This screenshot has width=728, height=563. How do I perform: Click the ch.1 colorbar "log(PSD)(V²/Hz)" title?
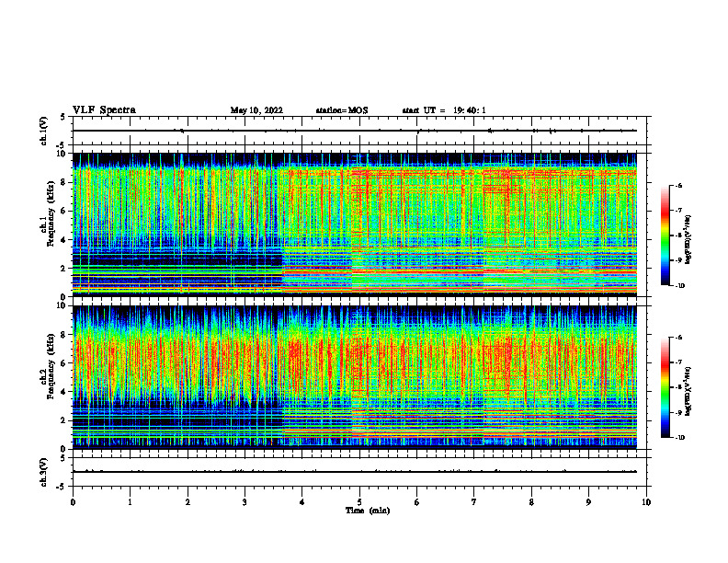(x=688, y=240)
